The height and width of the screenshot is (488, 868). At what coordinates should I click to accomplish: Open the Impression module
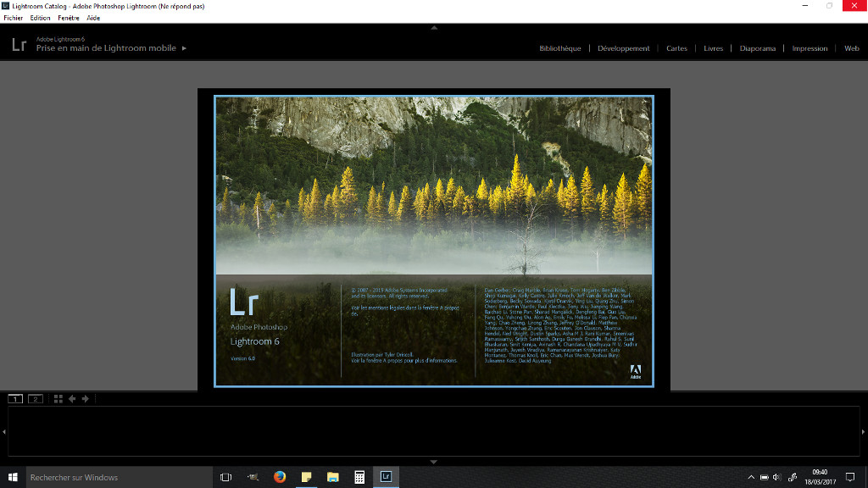pos(810,48)
